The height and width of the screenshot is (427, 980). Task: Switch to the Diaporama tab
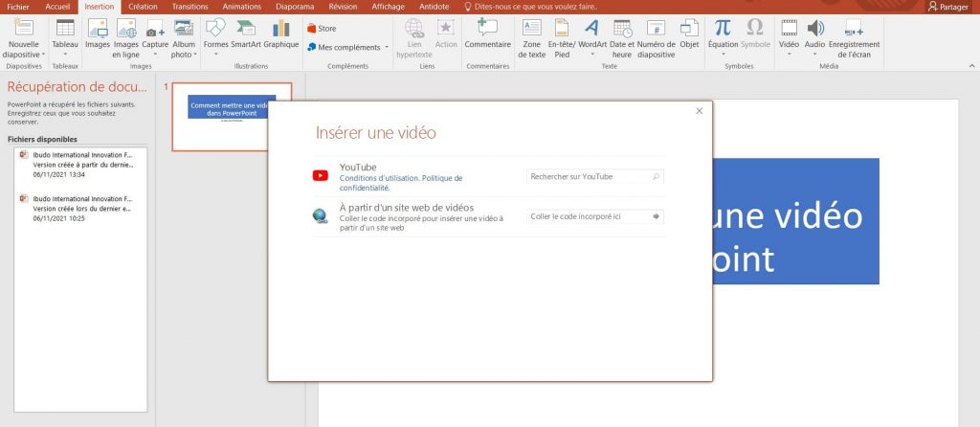pyautogui.click(x=295, y=7)
